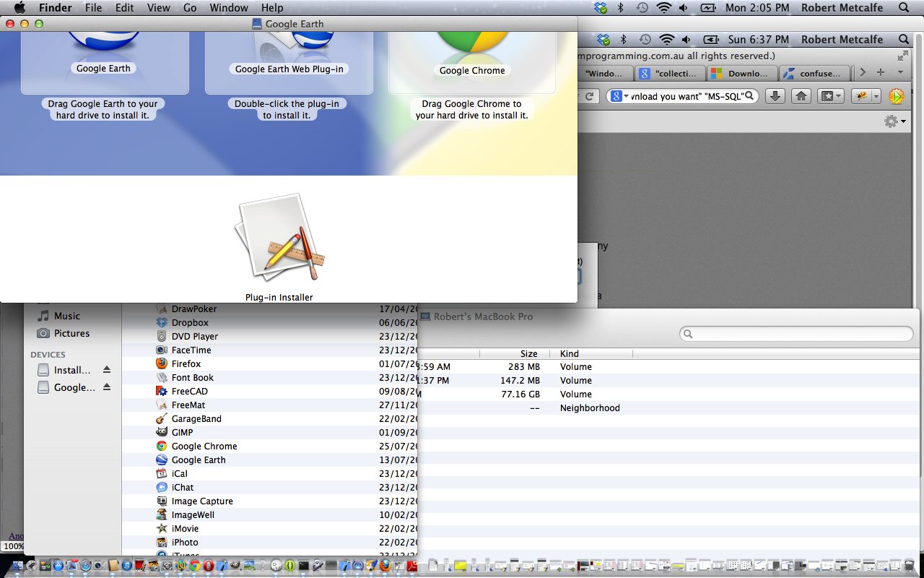Switch to the "confuse..." browser tab

pos(815,73)
